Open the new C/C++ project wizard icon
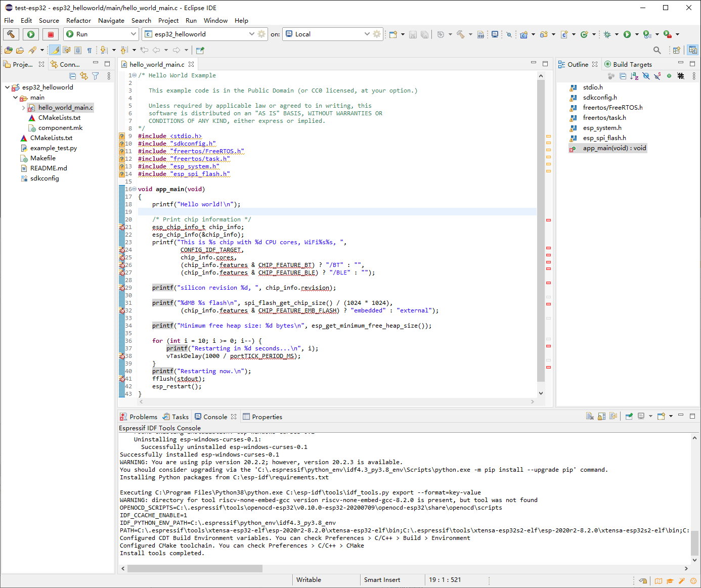701x588 pixels. pos(524,34)
